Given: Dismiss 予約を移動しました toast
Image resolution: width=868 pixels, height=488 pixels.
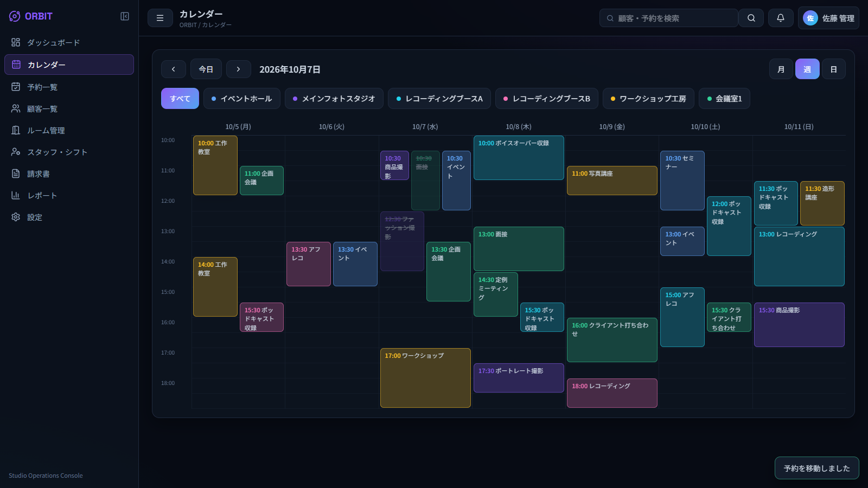Looking at the screenshot, I should click(816, 468).
